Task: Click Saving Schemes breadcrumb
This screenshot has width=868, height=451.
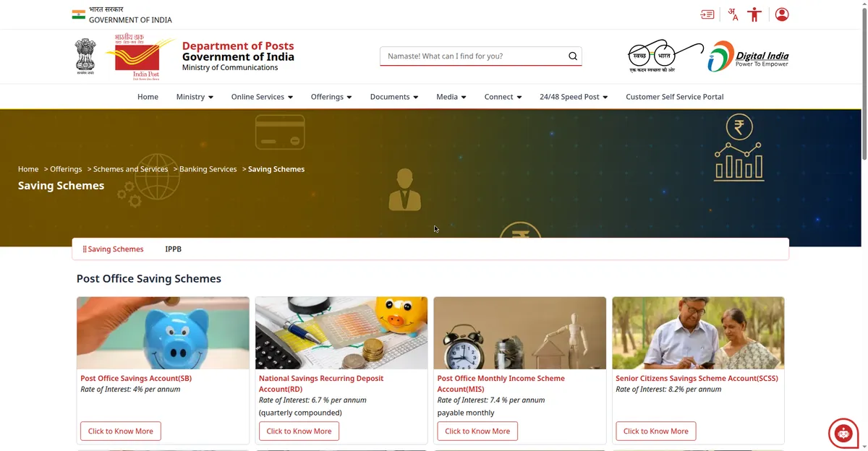Action: [x=276, y=169]
